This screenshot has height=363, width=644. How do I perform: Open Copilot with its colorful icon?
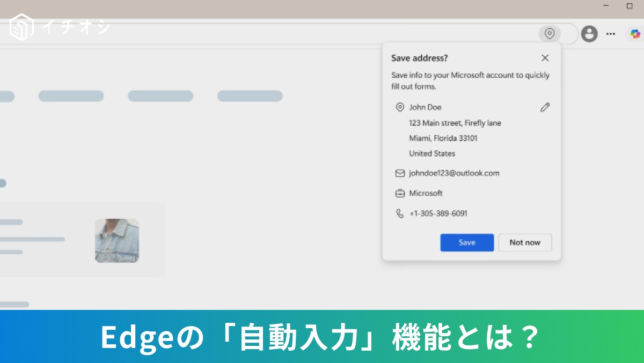(x=635, y=34)
